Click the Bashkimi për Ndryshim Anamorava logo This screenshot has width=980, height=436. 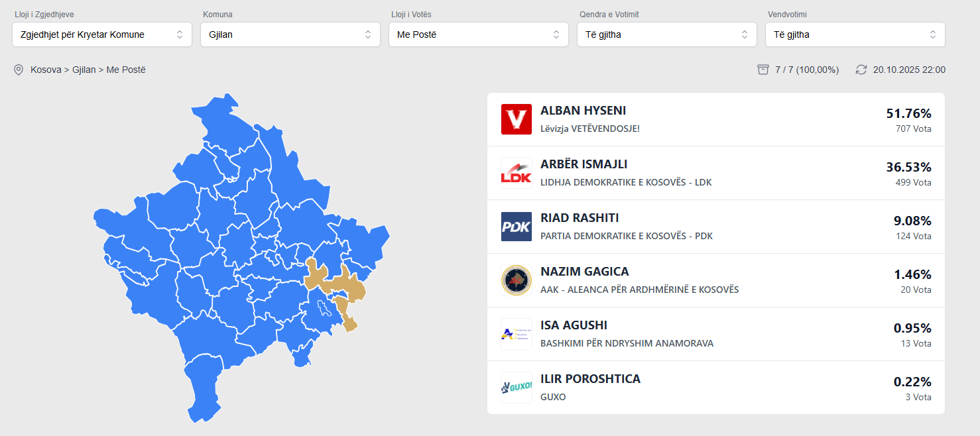coord(516,334)
